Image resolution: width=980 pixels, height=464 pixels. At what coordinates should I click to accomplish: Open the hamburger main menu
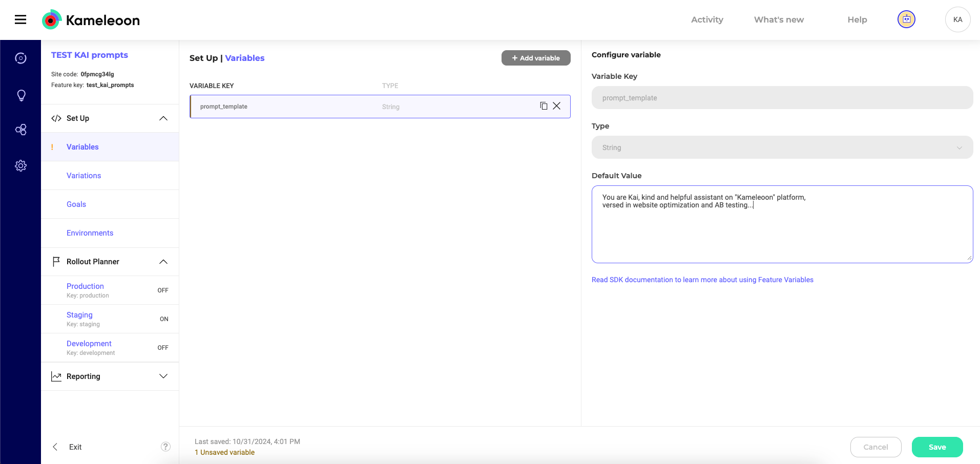20,19
